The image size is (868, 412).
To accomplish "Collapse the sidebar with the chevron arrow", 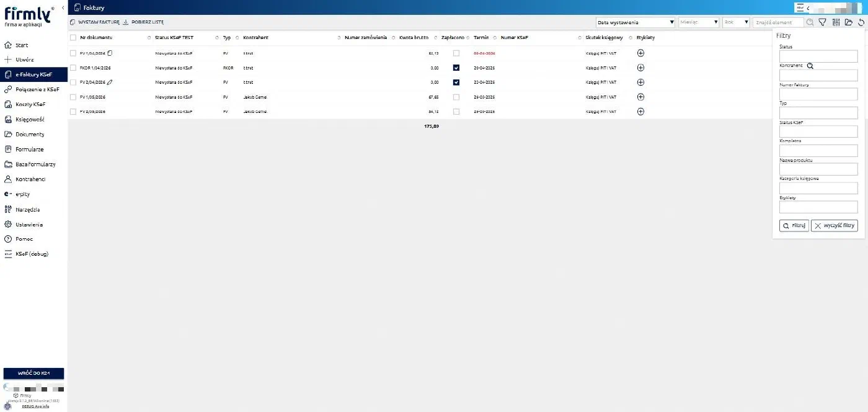I will tap(63, 7).
